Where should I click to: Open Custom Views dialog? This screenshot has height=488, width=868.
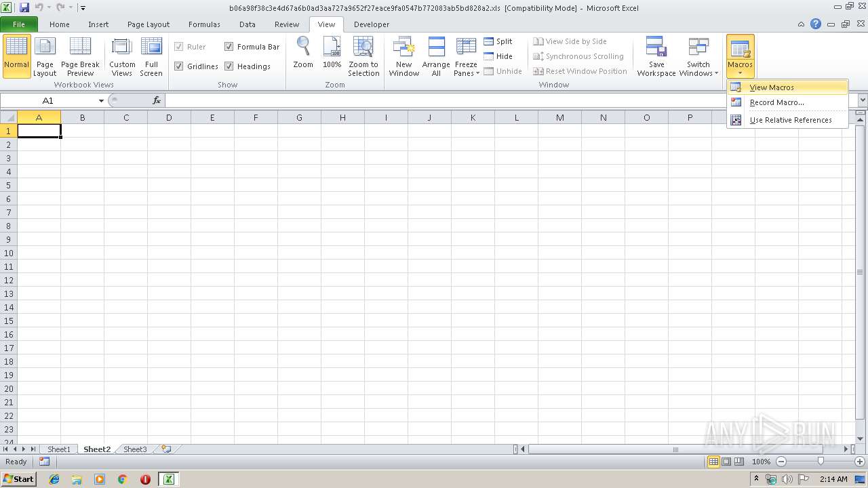point(122,56)
